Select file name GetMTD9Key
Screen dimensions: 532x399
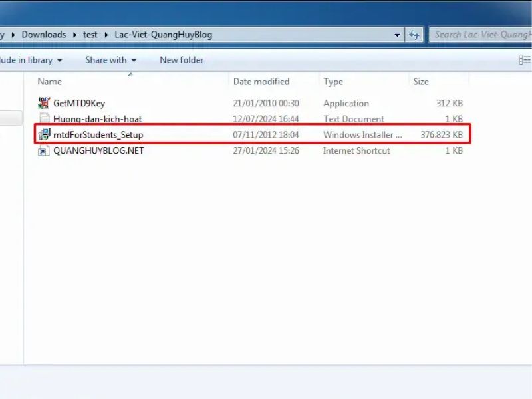click(x=79, y=104)
